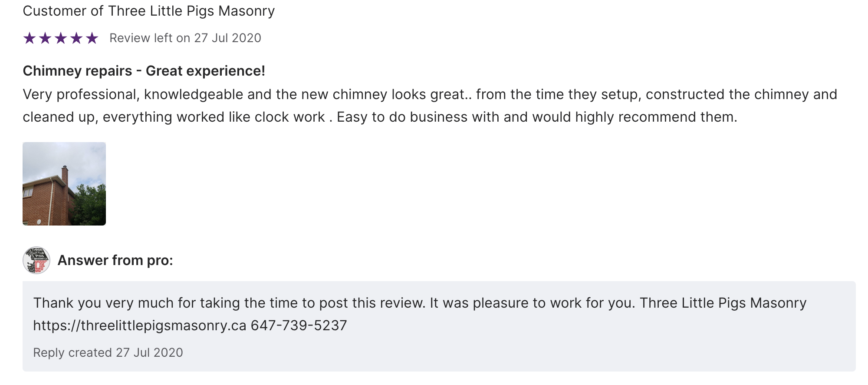Open the chimney photo thumbnail

(x=64, y=184)
